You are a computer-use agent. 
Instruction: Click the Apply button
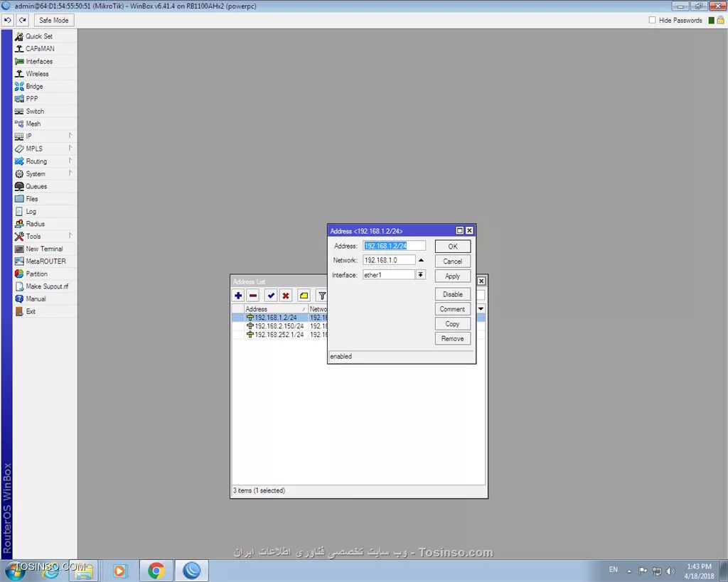[453, 276]
